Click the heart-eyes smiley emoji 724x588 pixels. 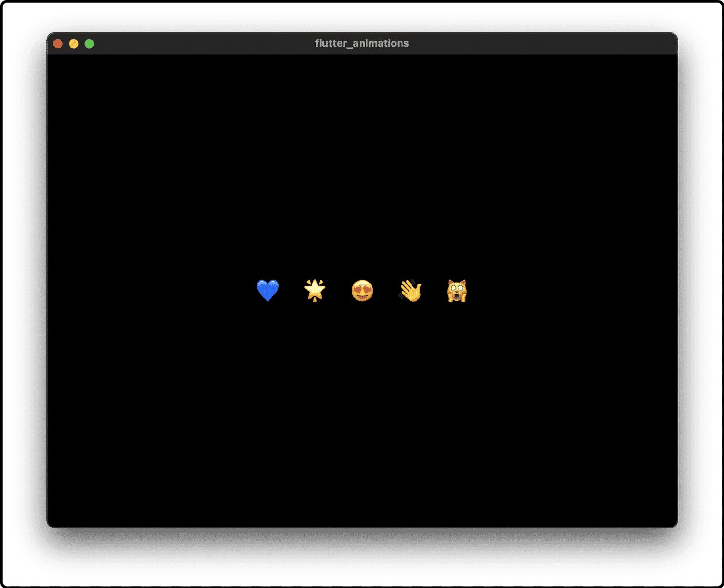362,291
